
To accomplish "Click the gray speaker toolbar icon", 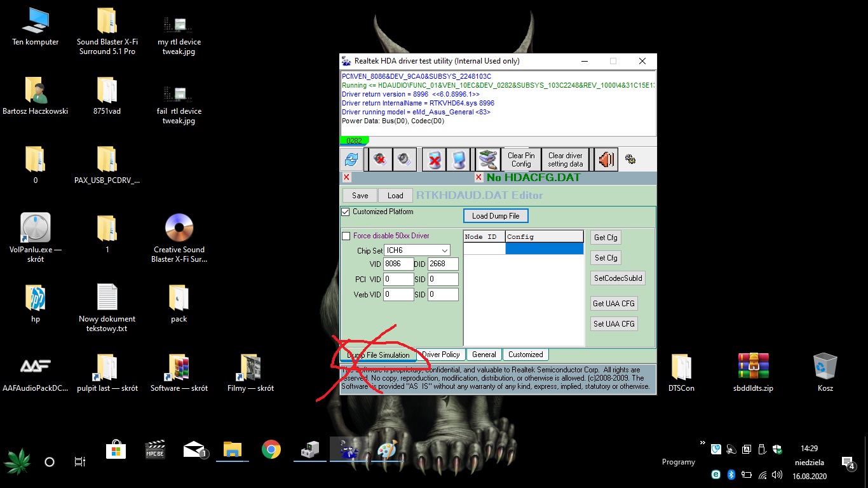I will point(404,159).
